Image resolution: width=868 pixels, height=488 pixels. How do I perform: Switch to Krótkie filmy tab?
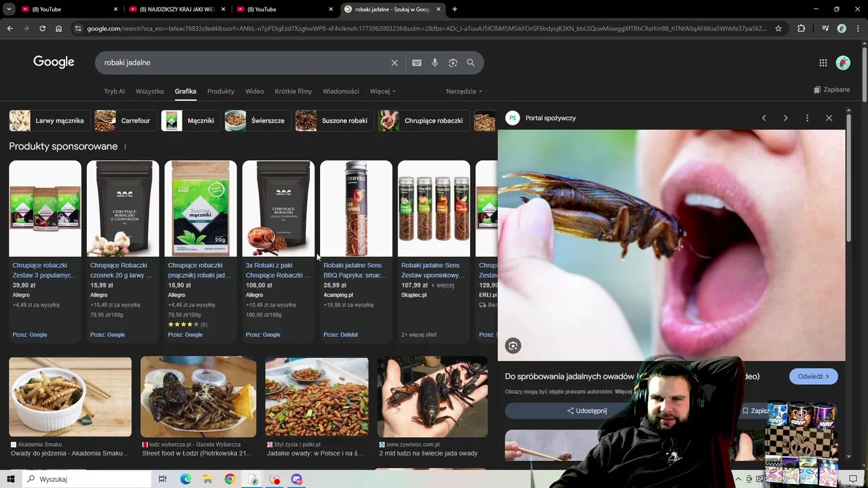pos(293,91)
